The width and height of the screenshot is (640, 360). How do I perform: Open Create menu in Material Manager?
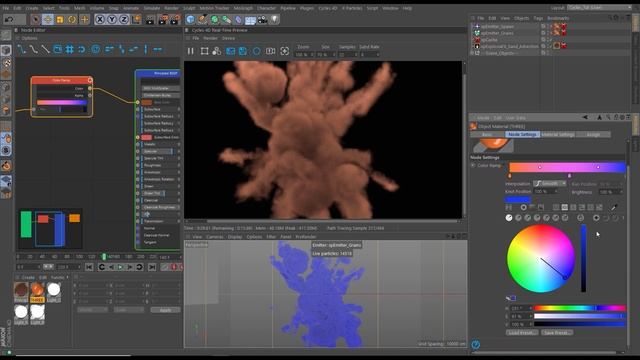28,278
